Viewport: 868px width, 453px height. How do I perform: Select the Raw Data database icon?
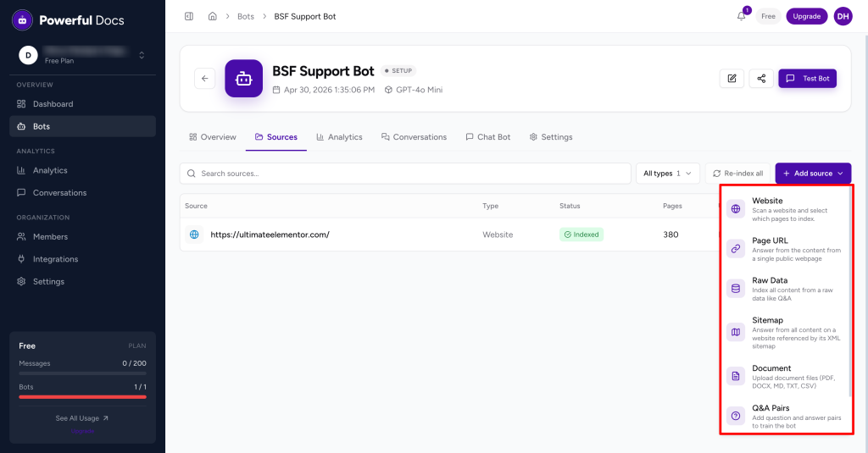[736, 289]
